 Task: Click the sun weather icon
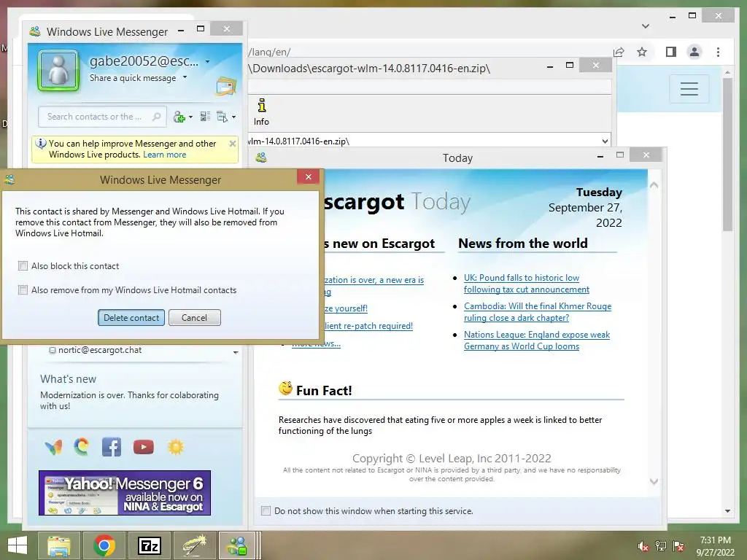pyautogui.click(x=175, y=447)
